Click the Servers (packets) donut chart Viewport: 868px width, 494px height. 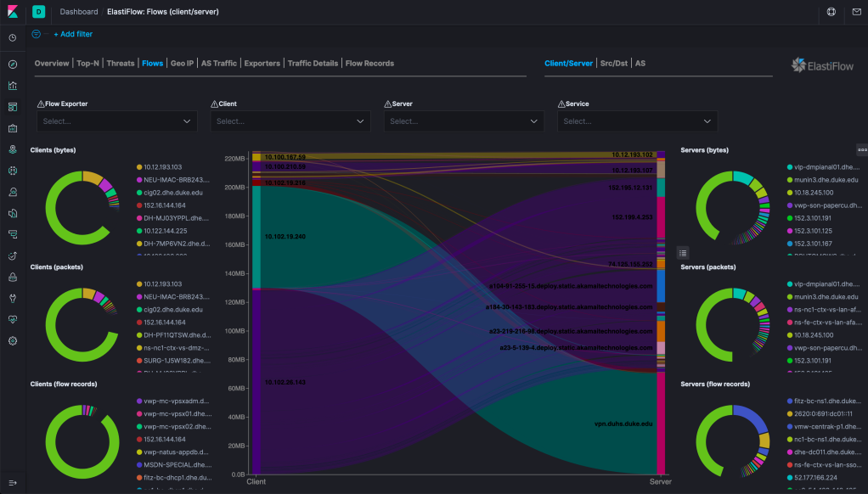[732, 324]
